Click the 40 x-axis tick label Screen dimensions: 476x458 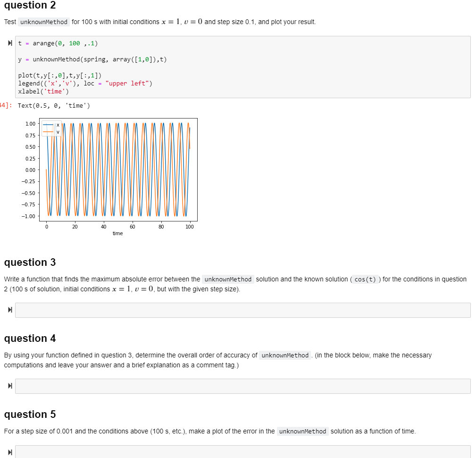coord(103,227)
